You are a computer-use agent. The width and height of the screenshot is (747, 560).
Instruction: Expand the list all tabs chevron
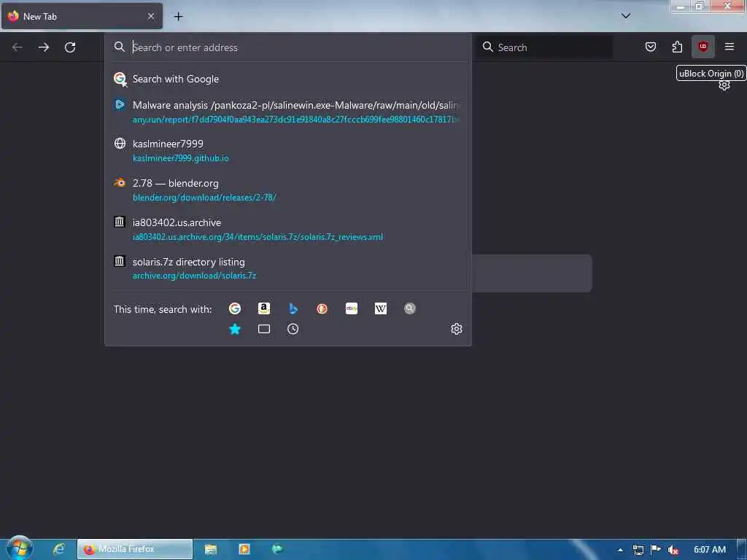(x=625, y=16)
